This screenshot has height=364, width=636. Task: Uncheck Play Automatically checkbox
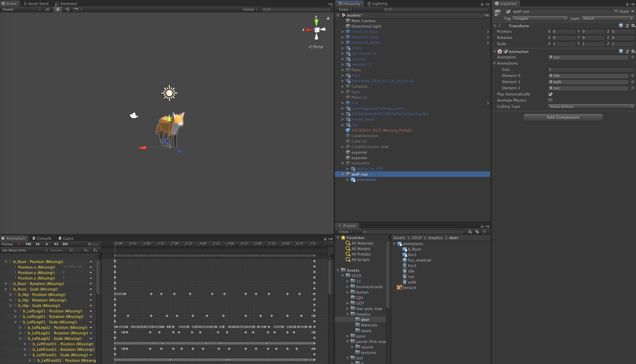[550, 94]
